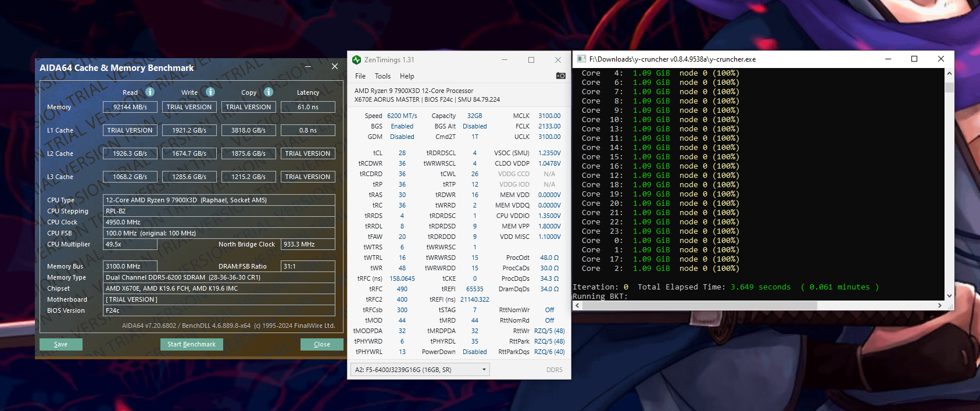Screen dimensions: 980x411
Task: Click the Read info icon in AIDA64
Action: (149, 92)
